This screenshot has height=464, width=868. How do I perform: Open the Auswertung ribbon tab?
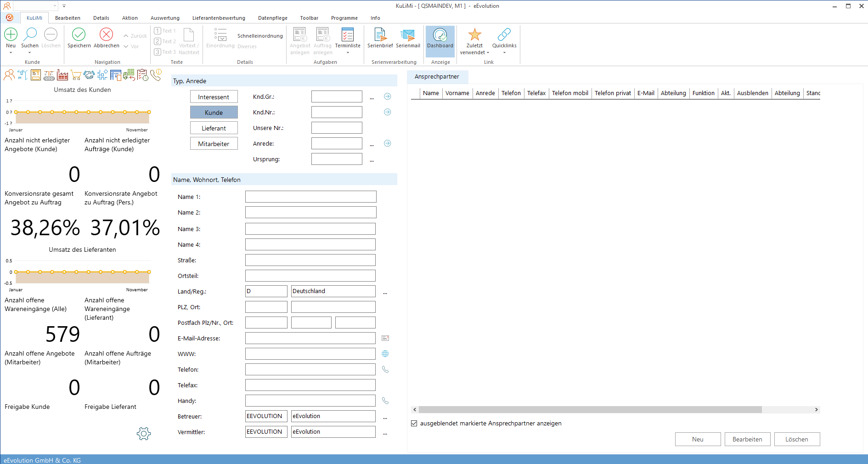165,18
